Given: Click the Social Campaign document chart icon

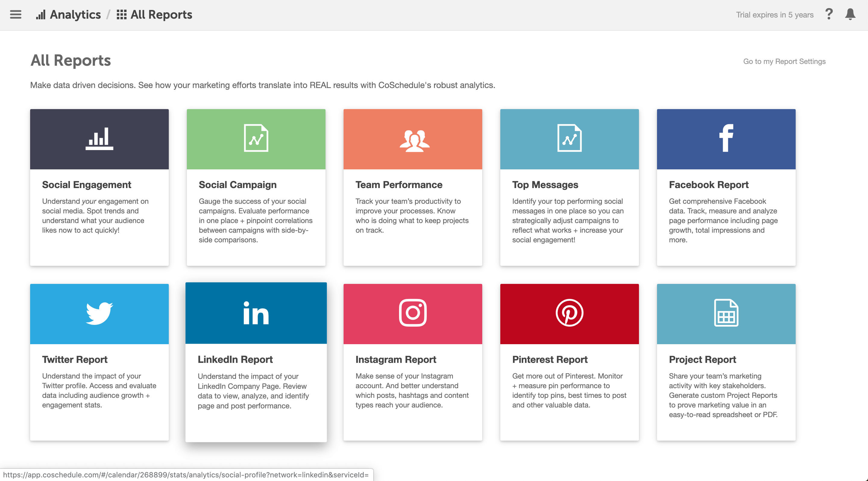Looking at the screenshot, I should (x=256, y=138).
